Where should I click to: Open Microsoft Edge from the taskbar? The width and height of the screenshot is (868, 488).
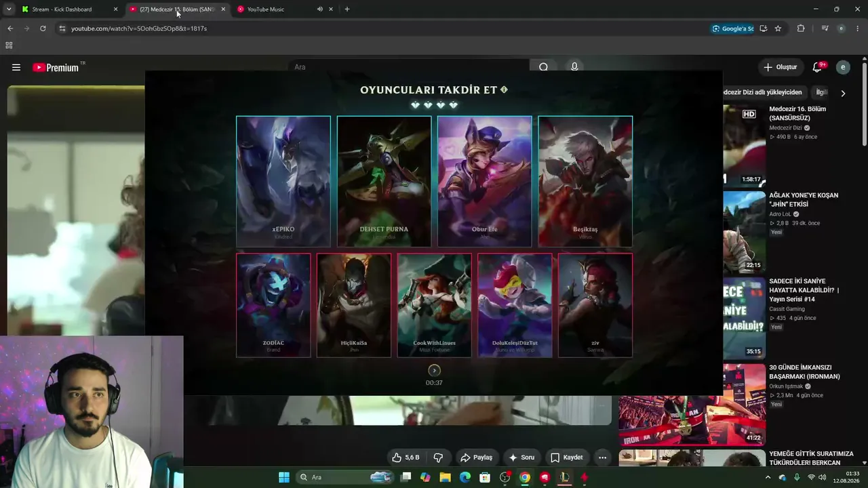point(465,477)
